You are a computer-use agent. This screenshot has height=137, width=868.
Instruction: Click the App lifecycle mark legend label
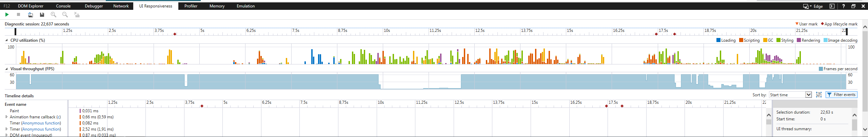(841, 24)
